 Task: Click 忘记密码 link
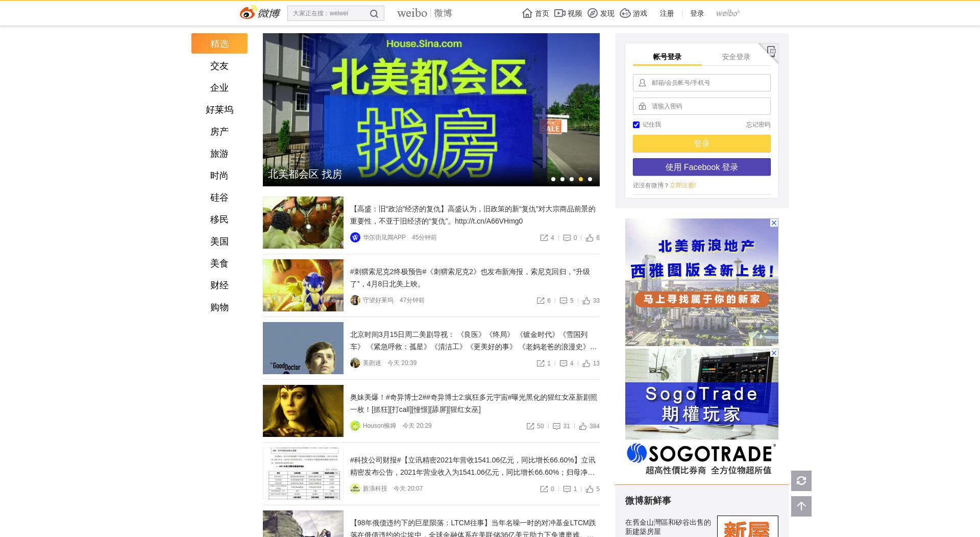click(x=758, y=125)
